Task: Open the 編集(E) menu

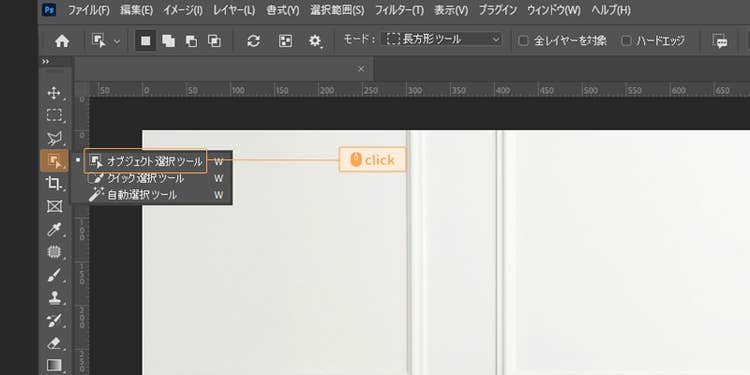Action: coord(137,10)
